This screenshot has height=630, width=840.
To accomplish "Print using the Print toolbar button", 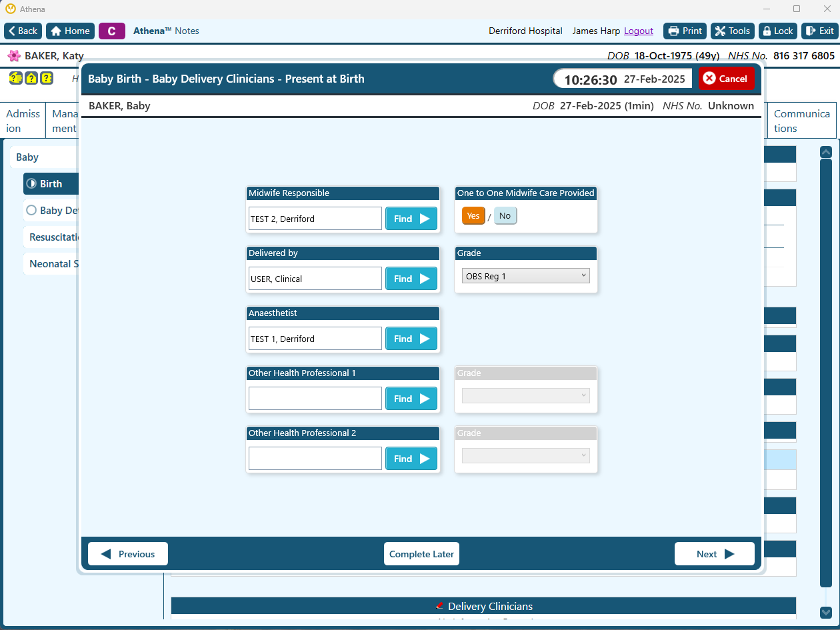I will point(685,31).
